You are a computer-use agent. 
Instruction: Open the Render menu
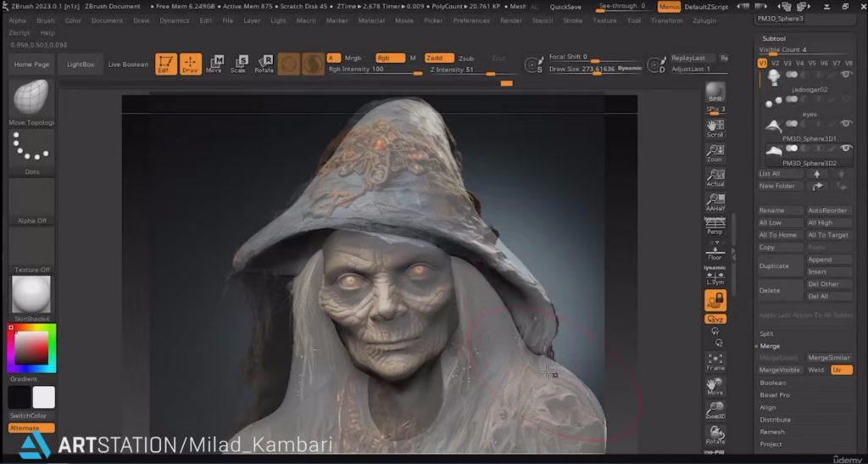coord(510,20)
